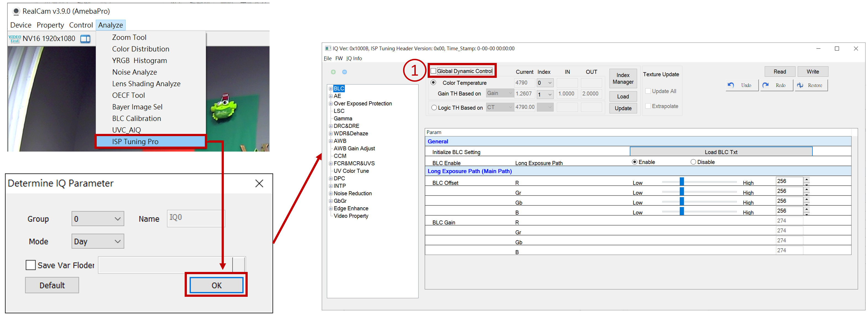Open the Property menu
Viewport: 868px width, 315px height.
tap(50, 25)
